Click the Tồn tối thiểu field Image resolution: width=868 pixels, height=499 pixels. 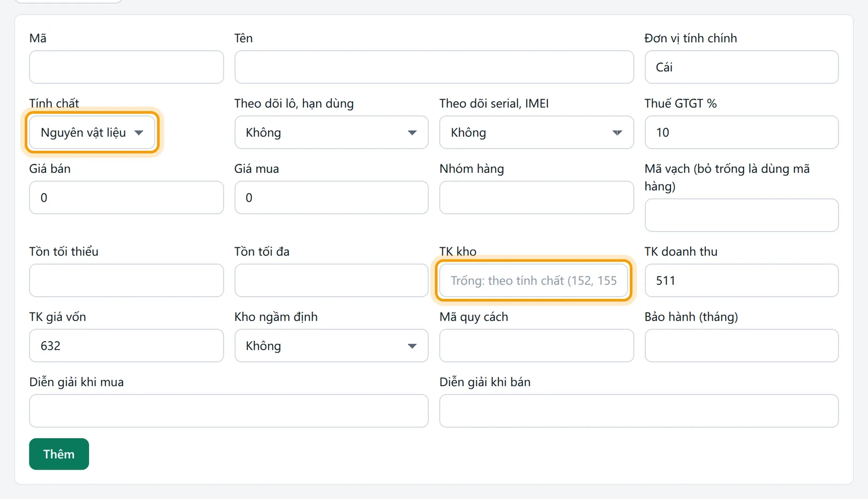point(126,280)
